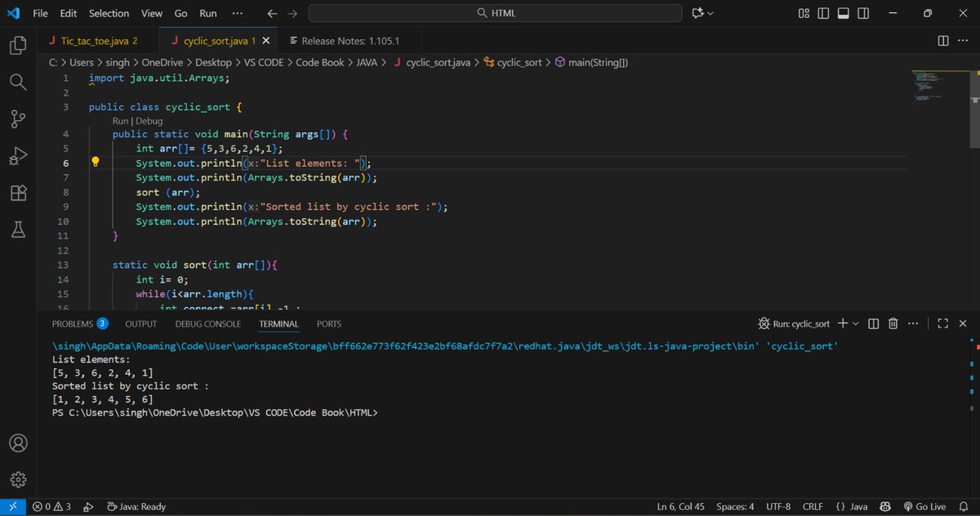Open the Source Control view
The width and height of the screenshot is (980, 516).
pyautogui.click(x=18, y=119)
